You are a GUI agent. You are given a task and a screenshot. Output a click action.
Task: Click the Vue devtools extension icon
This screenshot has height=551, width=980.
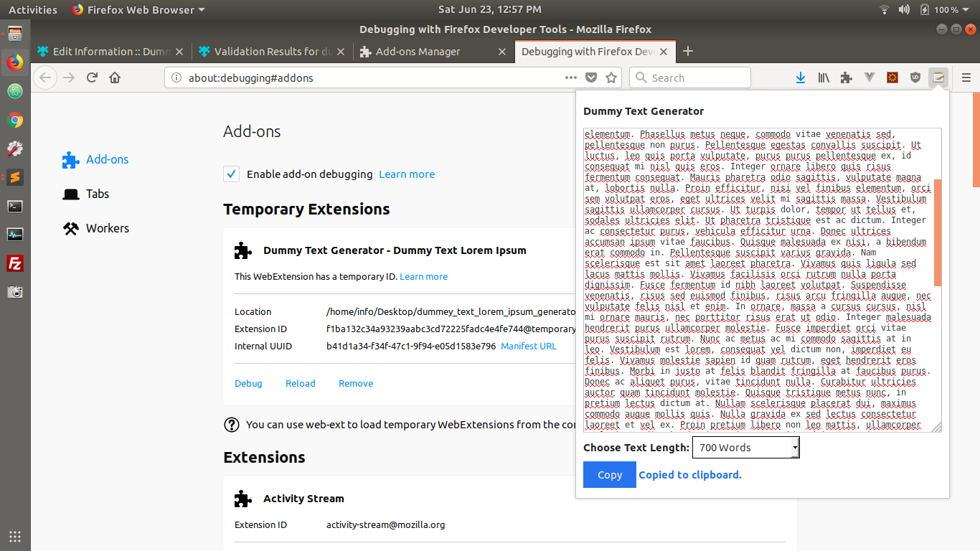click(870, 77)
